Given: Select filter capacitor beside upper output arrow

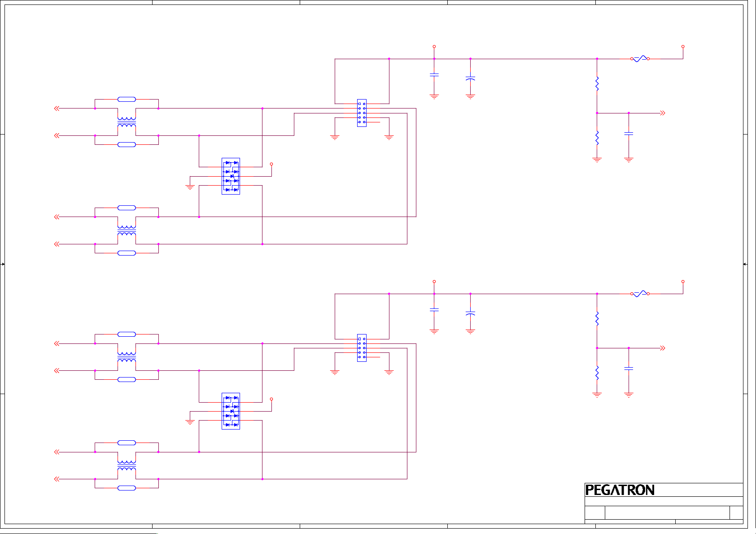Looking at the screenshot, I should [629, 134].
